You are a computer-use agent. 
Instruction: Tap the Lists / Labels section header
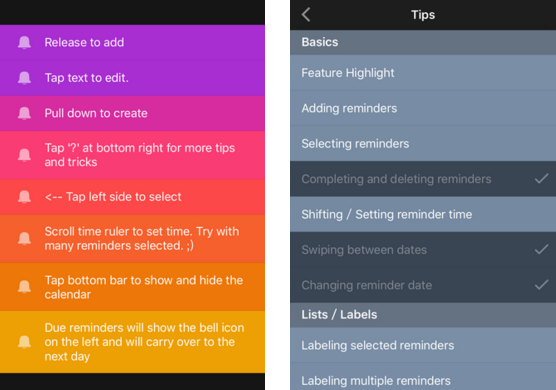coord(423,314)
